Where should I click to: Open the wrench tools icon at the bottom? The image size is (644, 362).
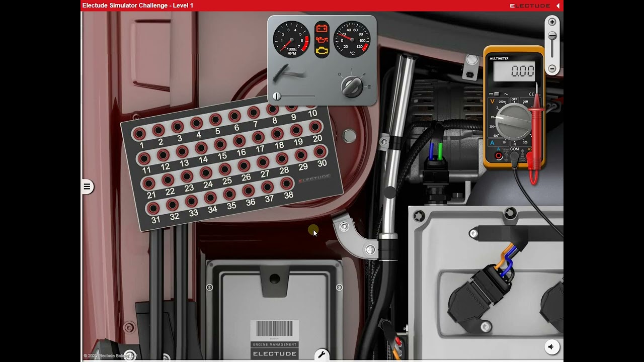(x=321, y=355)
